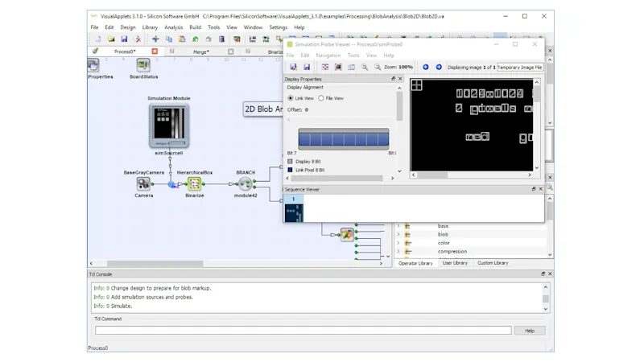
Task: Go to next image with blue arrow
Action: (438, 67)
